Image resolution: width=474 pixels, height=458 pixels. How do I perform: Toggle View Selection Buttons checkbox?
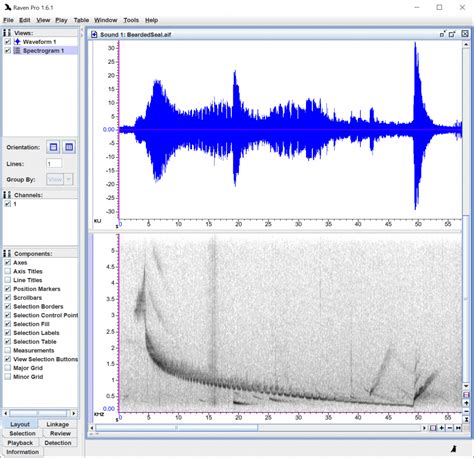point(8,359)
